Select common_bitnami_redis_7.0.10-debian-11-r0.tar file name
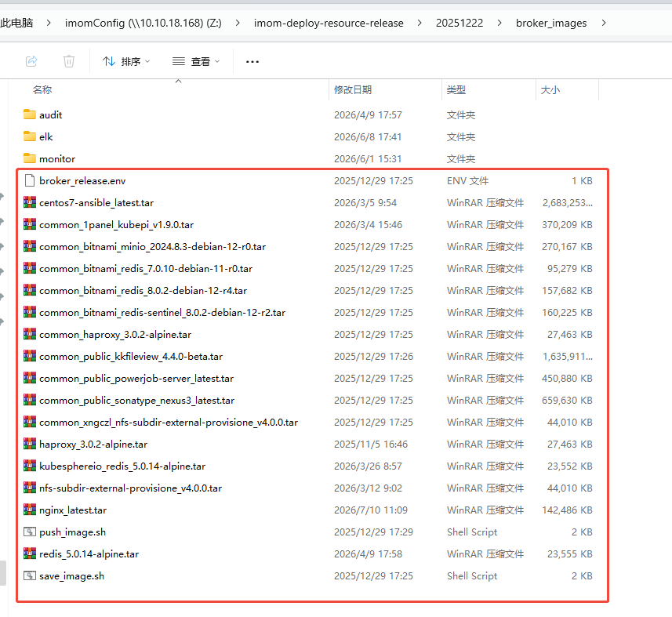Viewport: 672px width, 617px height. tap(146, 268)
